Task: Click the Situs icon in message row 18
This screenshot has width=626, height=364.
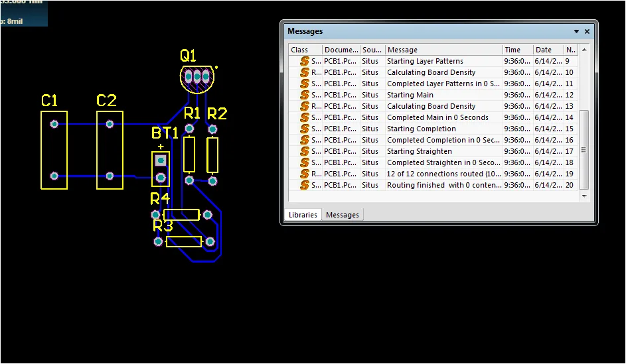Action: click(x=305, y=162)
